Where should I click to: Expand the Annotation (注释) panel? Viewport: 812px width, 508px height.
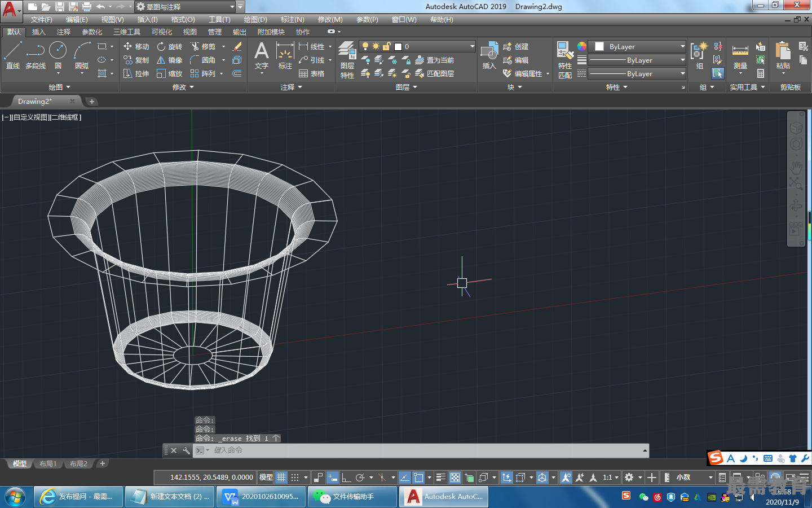click(292, 87)
